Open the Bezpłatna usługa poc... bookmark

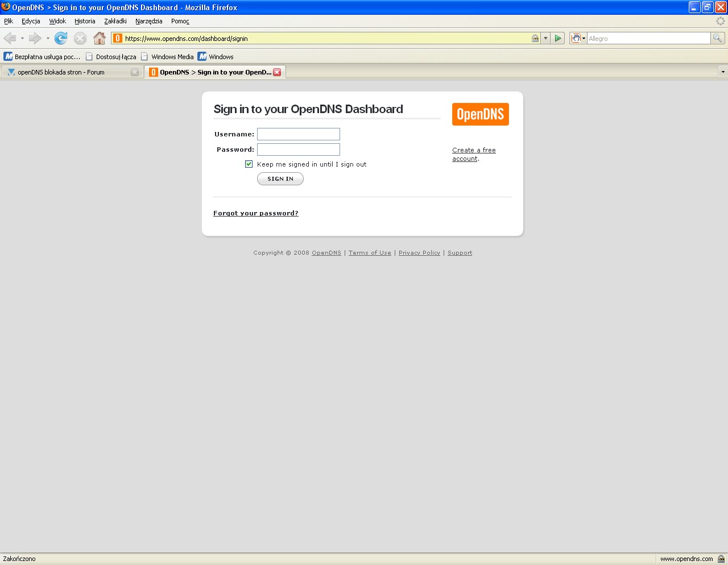[42, 57]
